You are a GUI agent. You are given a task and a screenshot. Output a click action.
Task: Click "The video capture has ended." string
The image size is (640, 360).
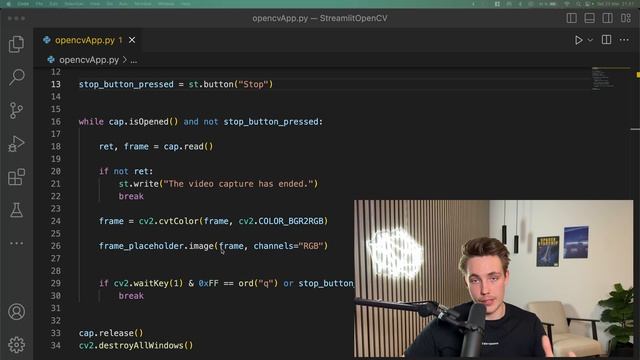click(x=238, y=184)
